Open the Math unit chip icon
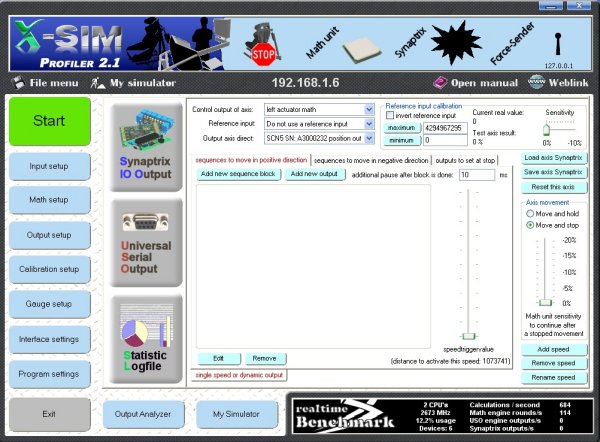The width and height of the screenshot is (600, 442). click(362, 50)
